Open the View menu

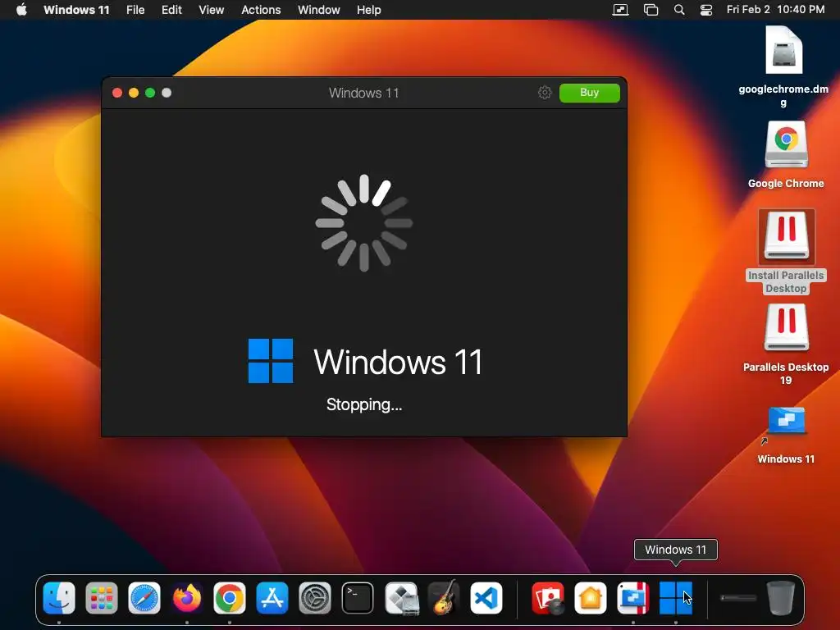(x=211, y=10)
